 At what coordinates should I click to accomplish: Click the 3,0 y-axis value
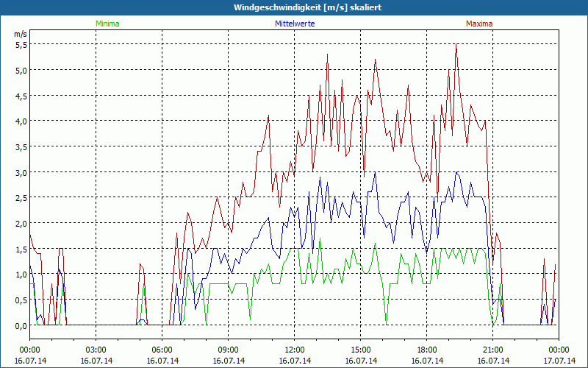[x=21, y=172]
